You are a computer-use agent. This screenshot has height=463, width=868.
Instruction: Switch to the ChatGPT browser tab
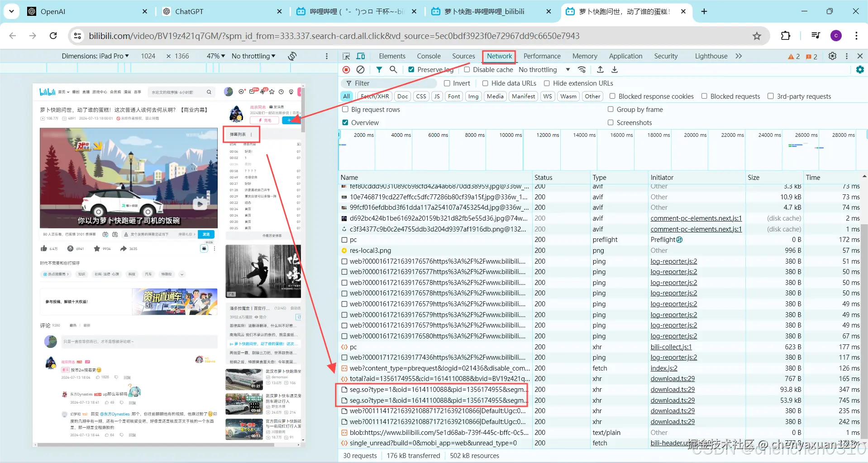222,11
